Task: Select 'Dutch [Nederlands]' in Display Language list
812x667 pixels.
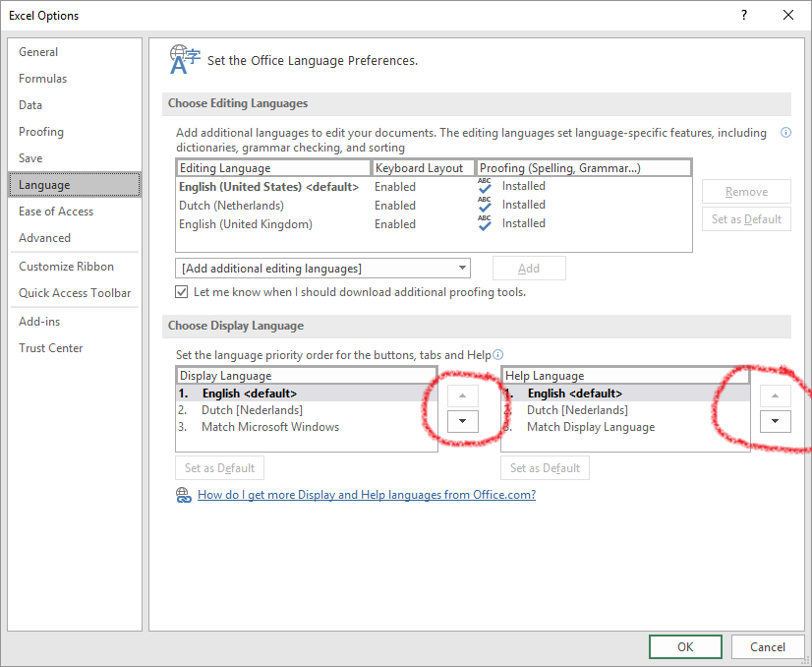Action: point(307,410)
